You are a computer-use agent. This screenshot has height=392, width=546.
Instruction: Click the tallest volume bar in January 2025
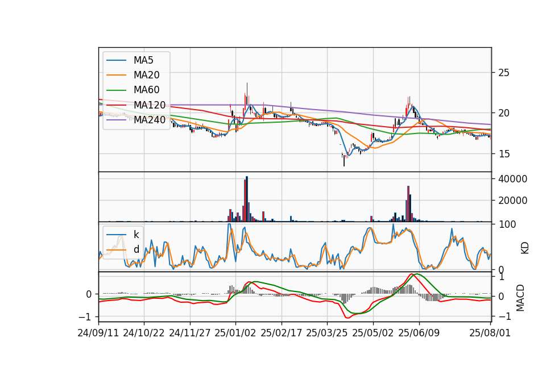(x=247, y=199)
